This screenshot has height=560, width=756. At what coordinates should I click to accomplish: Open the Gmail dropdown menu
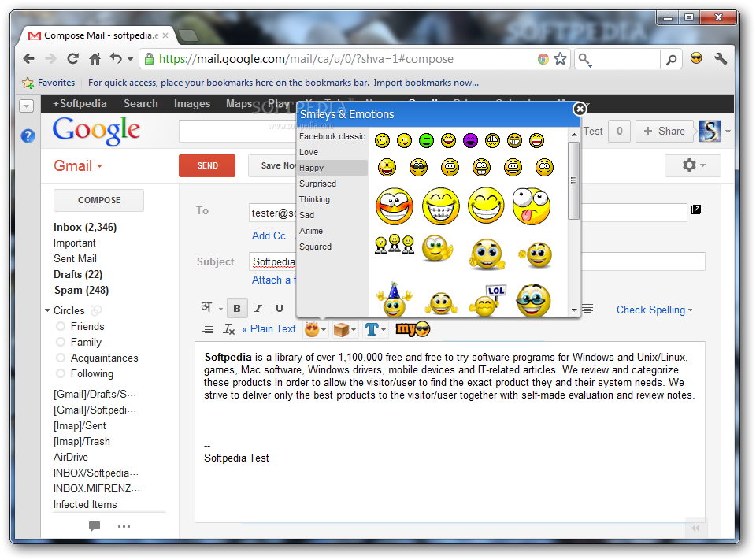(78, 166)
